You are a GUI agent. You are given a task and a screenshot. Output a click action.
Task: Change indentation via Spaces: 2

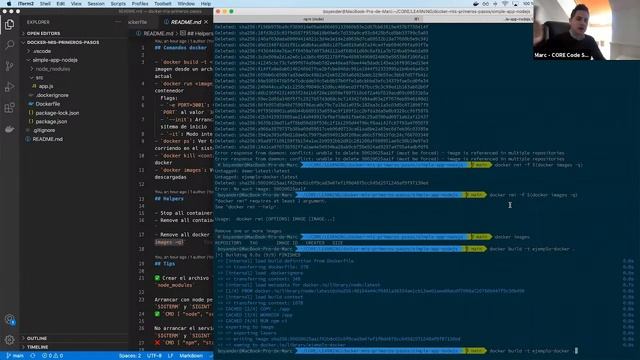coord(130,356)
